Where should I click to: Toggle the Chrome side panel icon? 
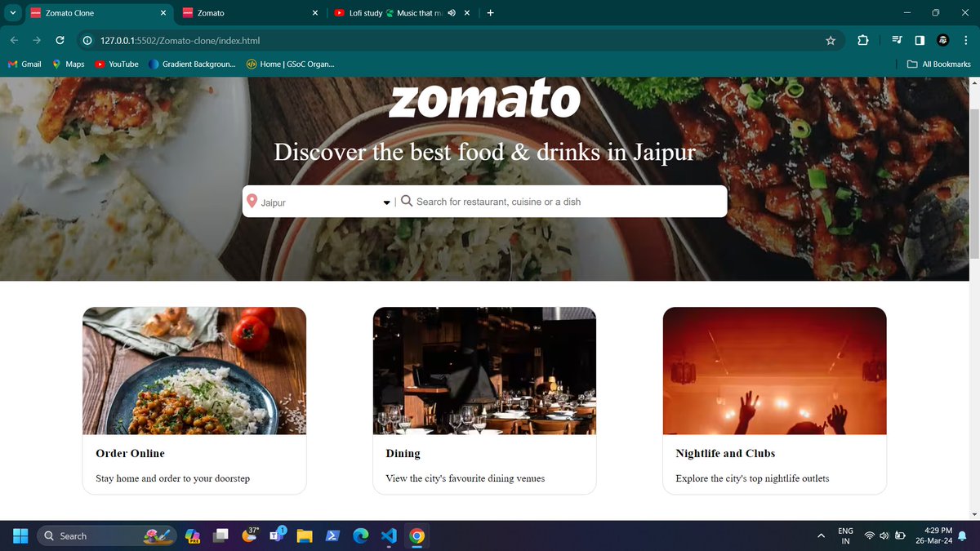[920, 40]
